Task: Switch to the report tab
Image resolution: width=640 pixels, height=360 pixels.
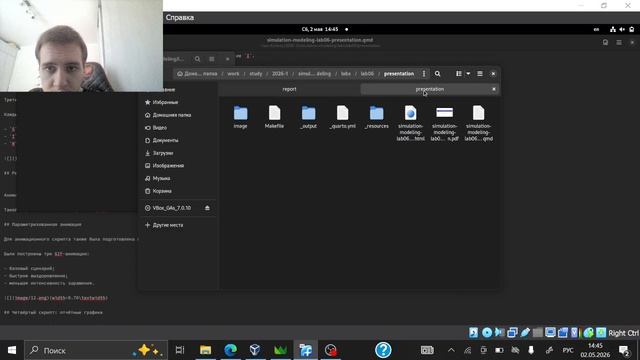Action: [x=289, y=89]
